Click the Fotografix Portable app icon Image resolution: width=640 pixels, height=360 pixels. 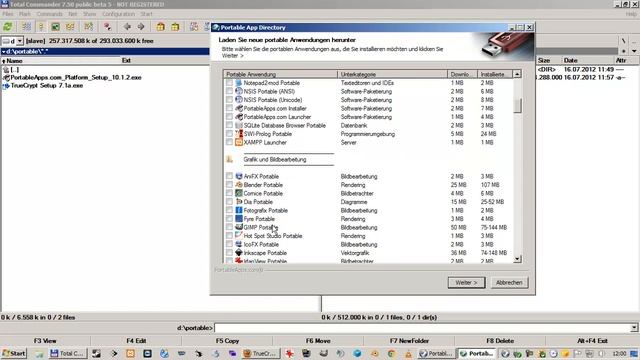pyautogui.click(x=239, y=210)
